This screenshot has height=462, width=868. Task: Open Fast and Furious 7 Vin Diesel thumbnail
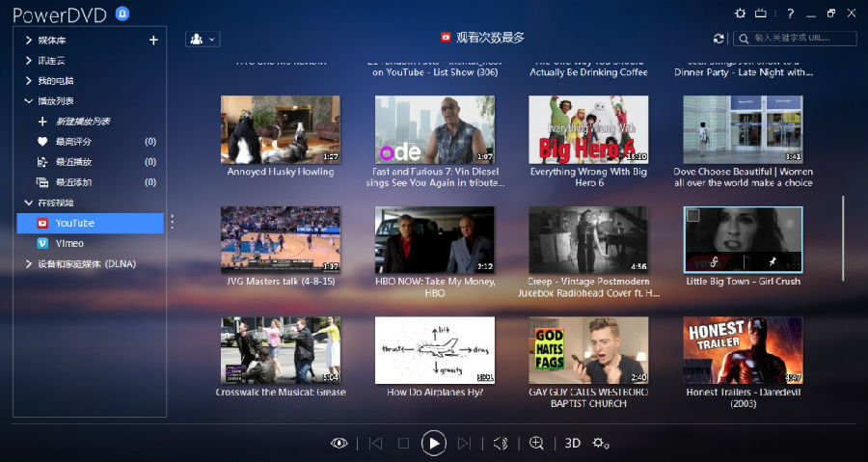point(435,129)
